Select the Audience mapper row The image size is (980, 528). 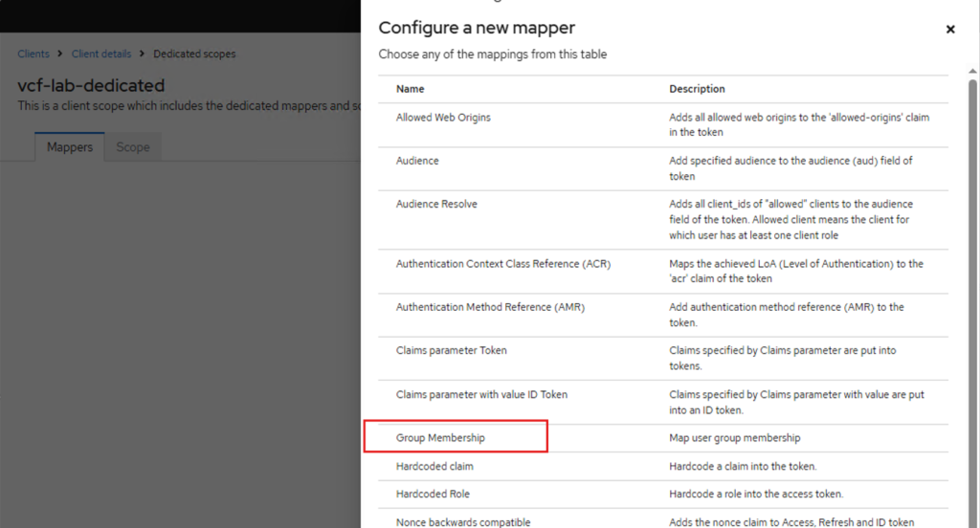[417, 161]
